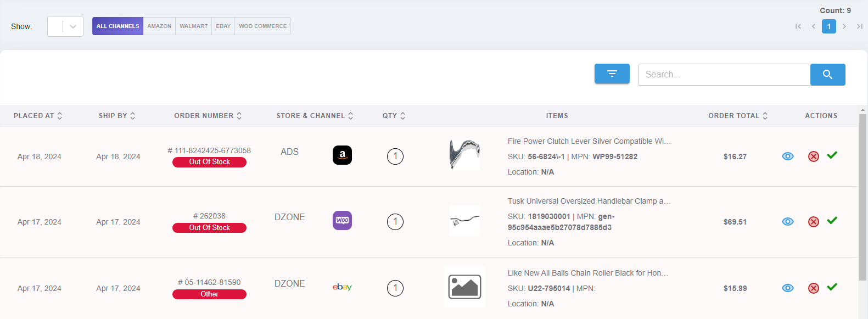
Task: Click into the Search input field
Action: click(724, 75)
